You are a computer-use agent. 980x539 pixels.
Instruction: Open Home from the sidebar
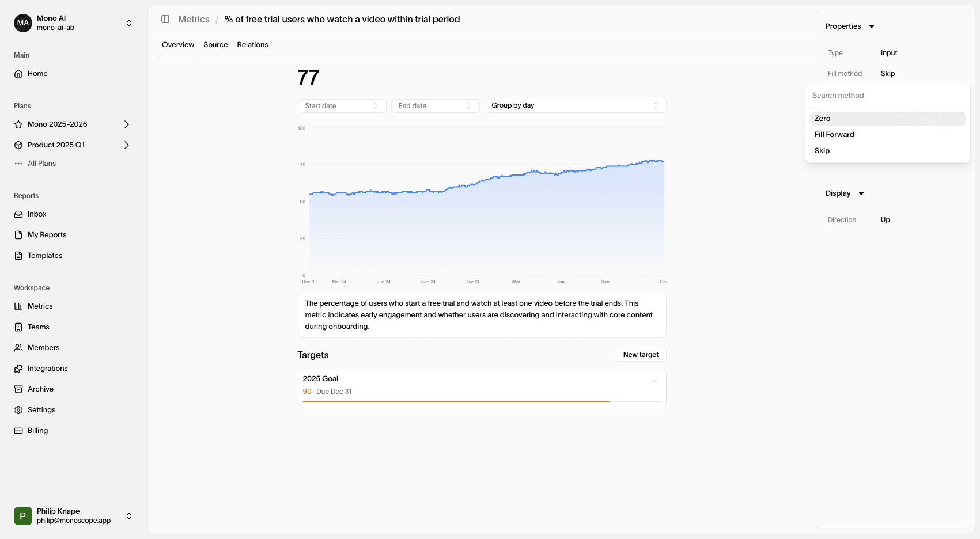pyautogui.click(x=37, y=74)
